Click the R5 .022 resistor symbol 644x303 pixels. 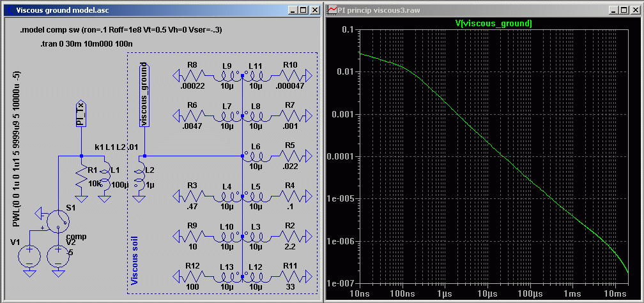291,156
